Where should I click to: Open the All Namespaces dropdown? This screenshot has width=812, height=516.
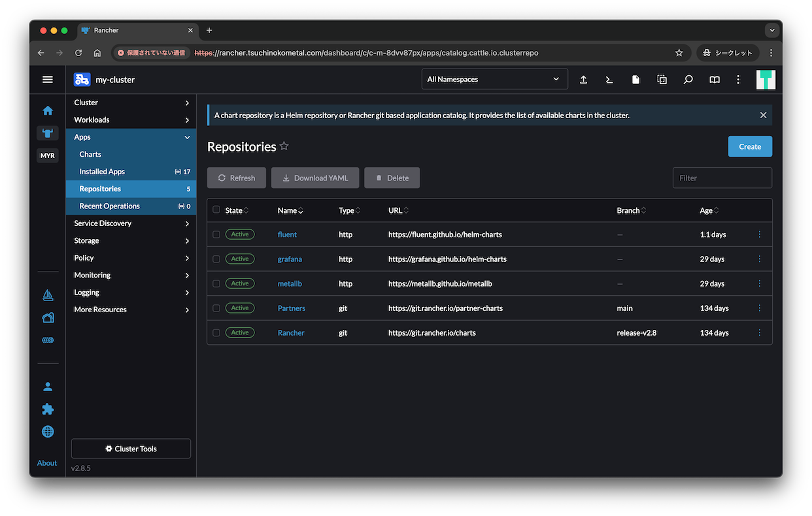point(494,79)
